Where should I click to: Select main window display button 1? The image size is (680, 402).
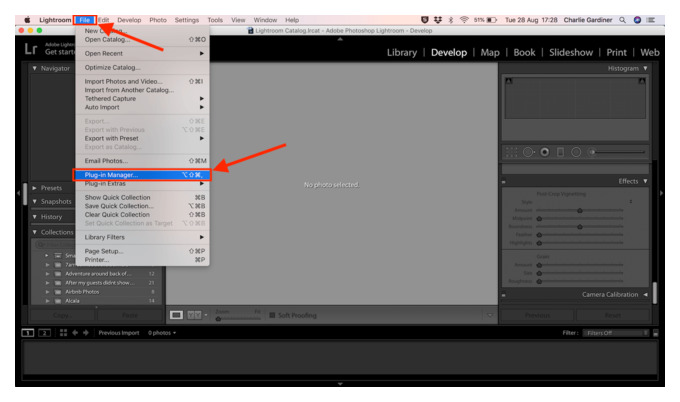[28, 333]
